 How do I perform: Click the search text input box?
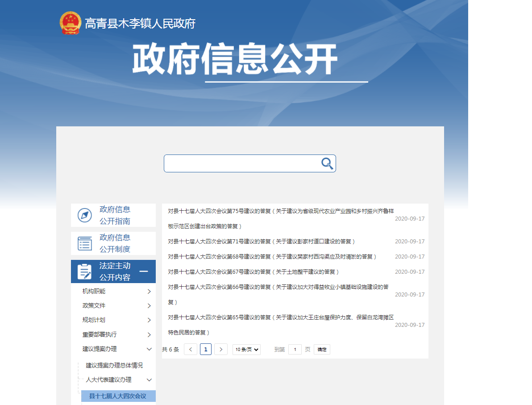(241, 163)
